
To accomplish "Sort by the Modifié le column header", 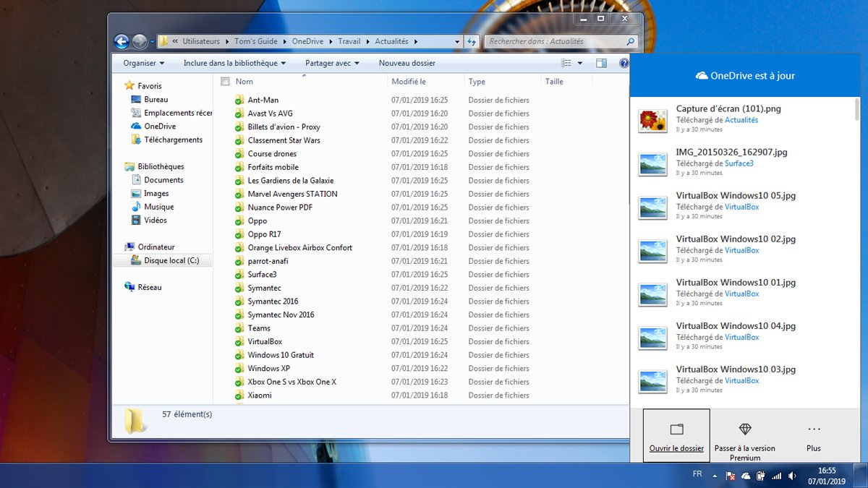I will 426,82.
